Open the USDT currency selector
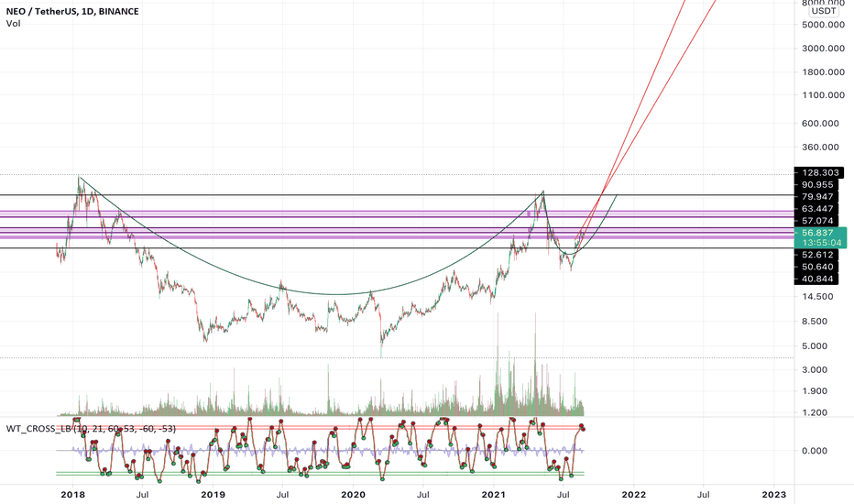The image size is (854, 504). pyautogui.click(x=823, y=11)
